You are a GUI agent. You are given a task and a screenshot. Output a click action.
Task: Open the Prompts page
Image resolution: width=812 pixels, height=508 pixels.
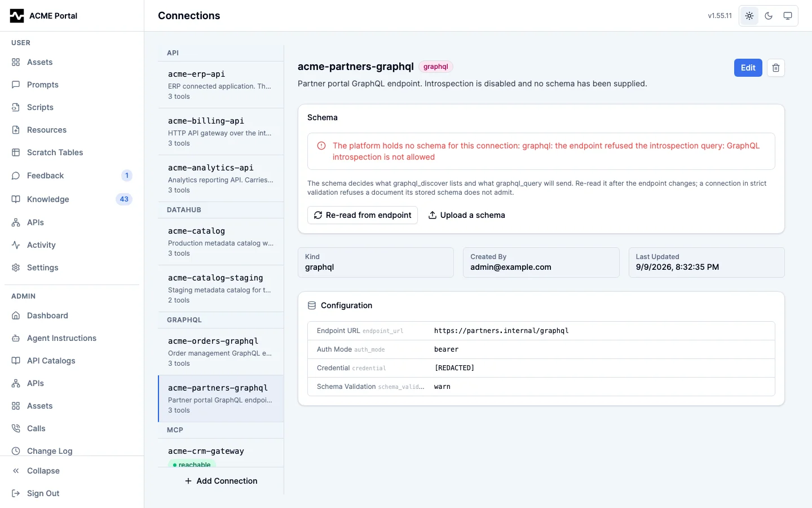pos(72,85)
